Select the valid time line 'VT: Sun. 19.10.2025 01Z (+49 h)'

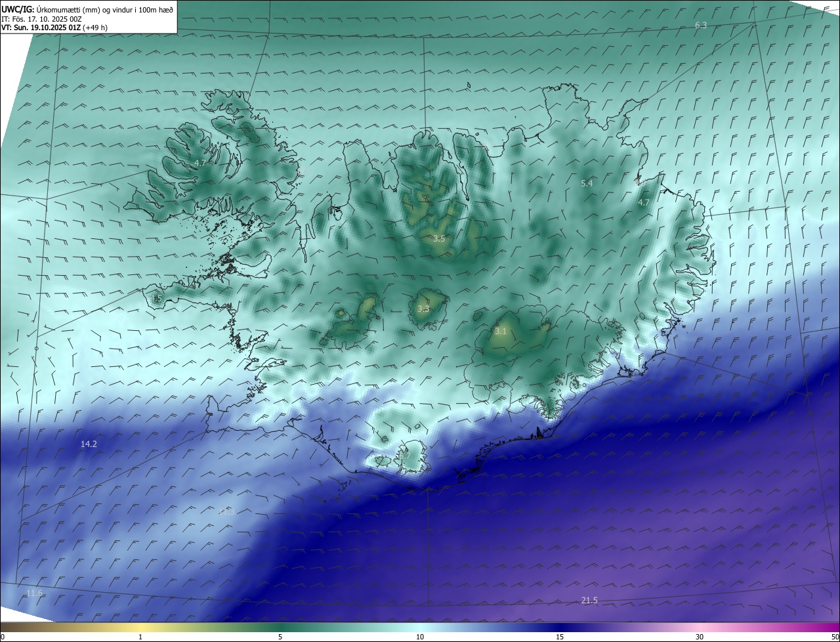[54, 28]
